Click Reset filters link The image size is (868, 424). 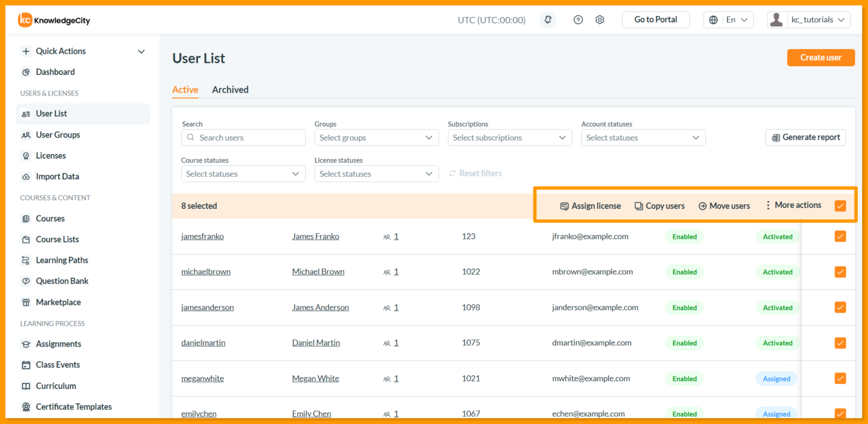[475, 173]
